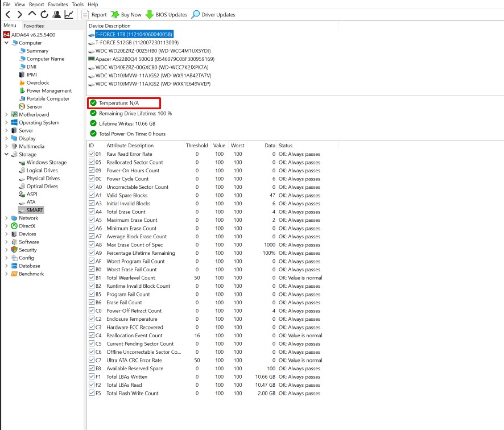This screenshot has width=504, height=430.
Task: Click the Power Management battery icon
Action: [22, 90]
